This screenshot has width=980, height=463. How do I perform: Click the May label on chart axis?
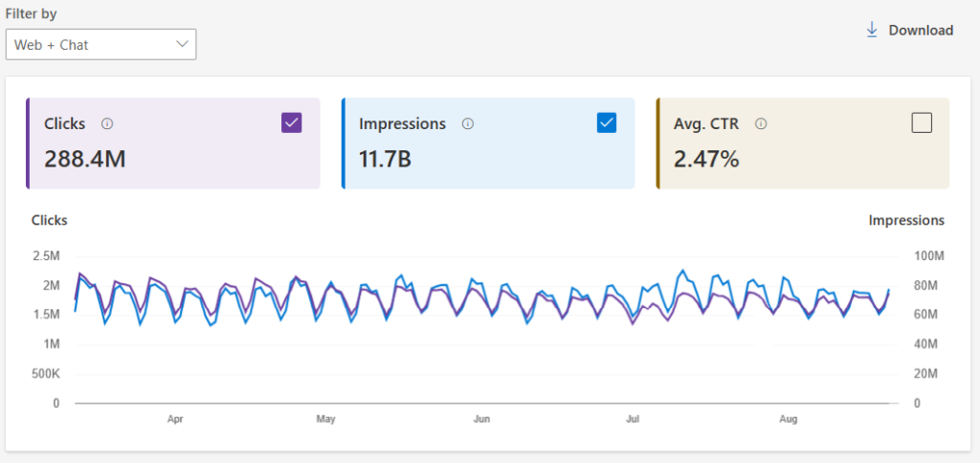[325, 419]
